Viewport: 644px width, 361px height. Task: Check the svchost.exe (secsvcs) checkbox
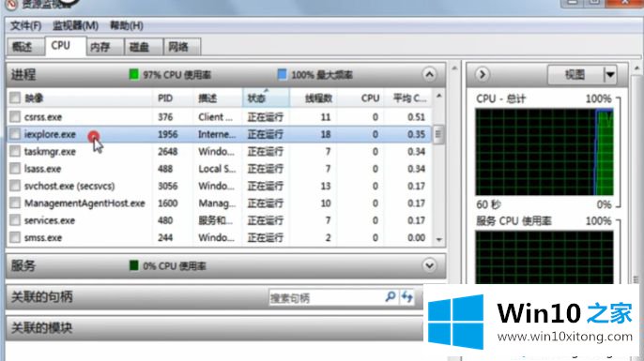pyautogui.click(x=15, y=186)
